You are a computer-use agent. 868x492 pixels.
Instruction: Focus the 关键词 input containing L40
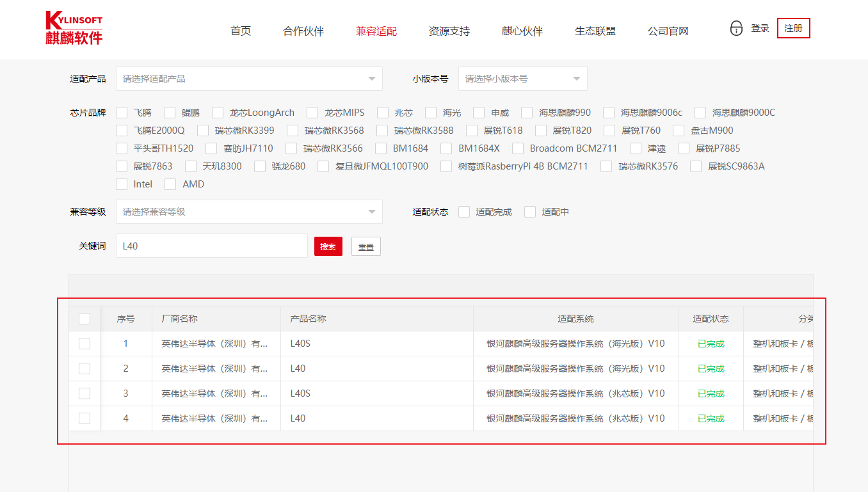pyautogui.click(x=212, y=246)
